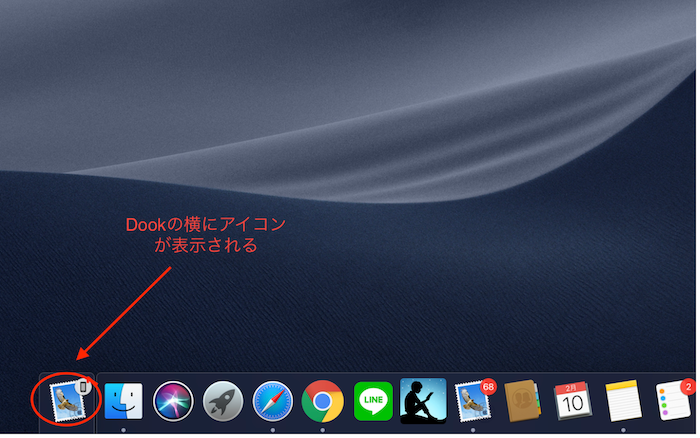The height and width of the screenshot is (438, 700).
Task: Open Reminders with badge 2
Action: (x=674, y=400)
